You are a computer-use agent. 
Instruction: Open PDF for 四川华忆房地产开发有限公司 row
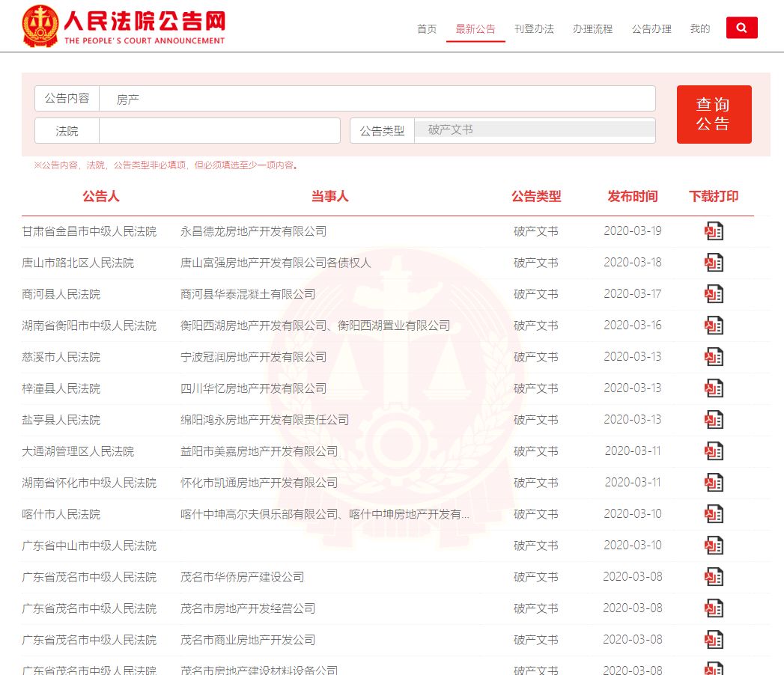(714, 388)
